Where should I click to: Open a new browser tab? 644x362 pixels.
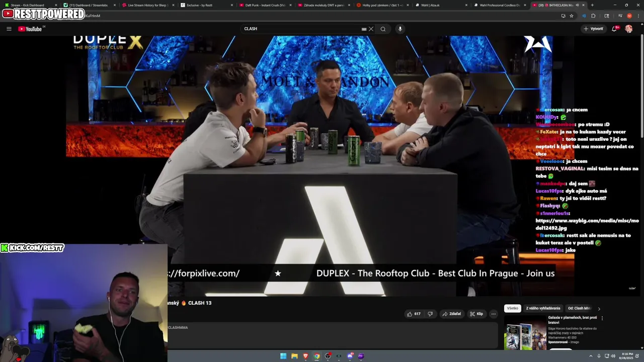pyautogui.click(x=592, y=5)
